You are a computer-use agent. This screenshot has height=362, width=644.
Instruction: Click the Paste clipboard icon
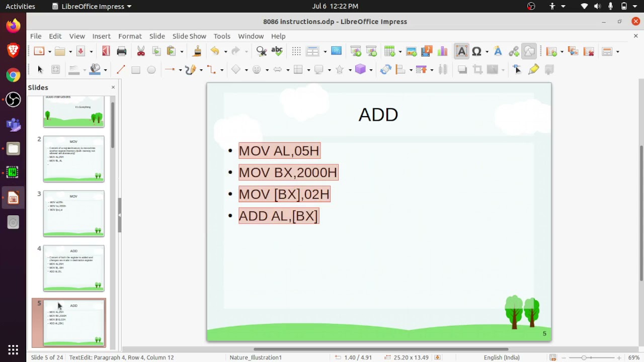pos(171,51)
